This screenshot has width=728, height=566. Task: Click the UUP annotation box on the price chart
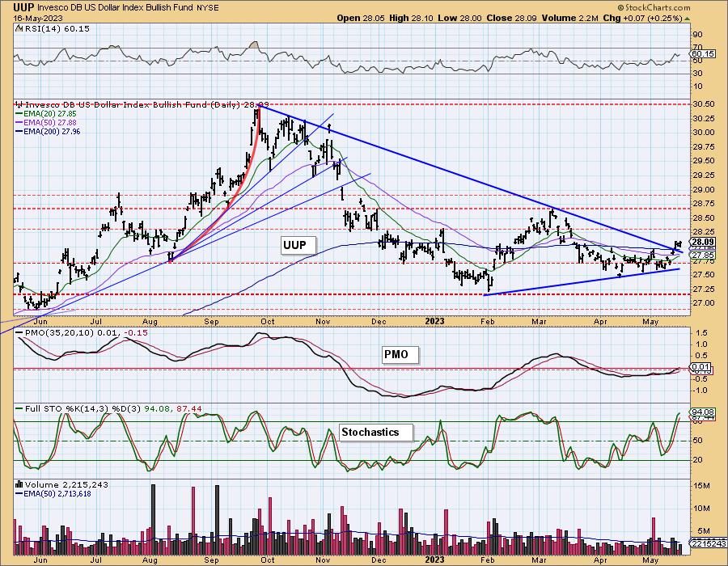298,245
